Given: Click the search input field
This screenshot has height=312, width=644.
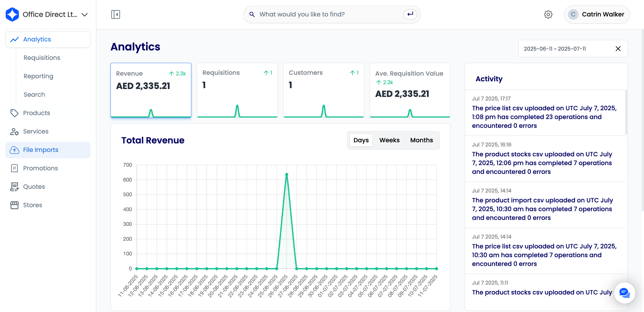Looking at the screenshot, I should pyautogui.click(x=327, y=14).
